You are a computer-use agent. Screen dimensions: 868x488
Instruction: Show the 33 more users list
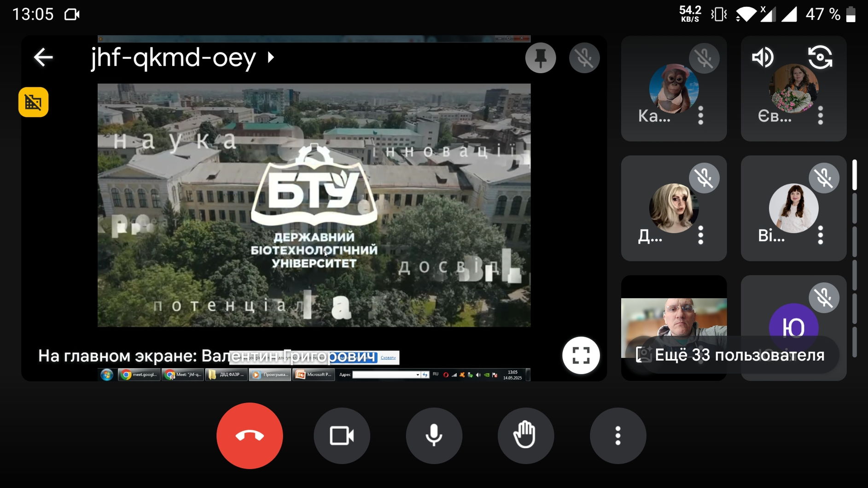coord(740,355)
